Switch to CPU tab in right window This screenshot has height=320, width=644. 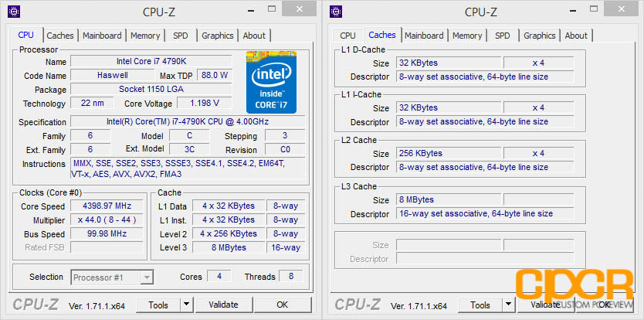(347, 36)
